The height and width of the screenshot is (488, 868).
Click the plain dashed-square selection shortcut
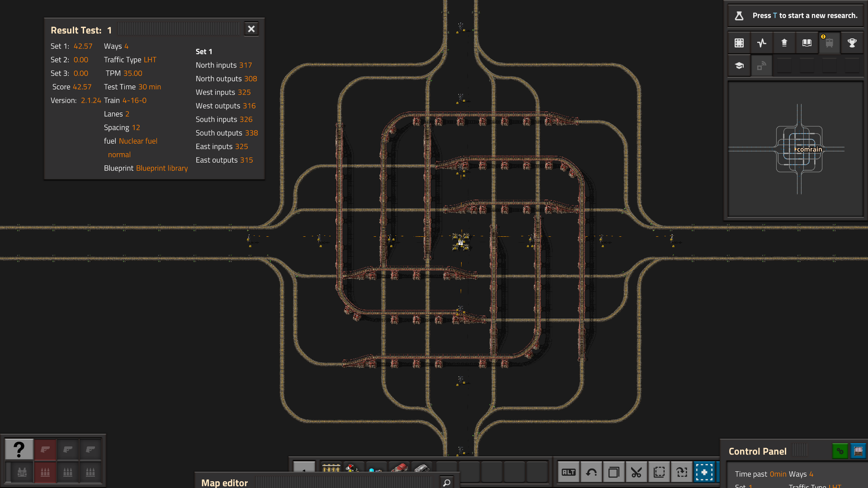click(x=659, y=472)
